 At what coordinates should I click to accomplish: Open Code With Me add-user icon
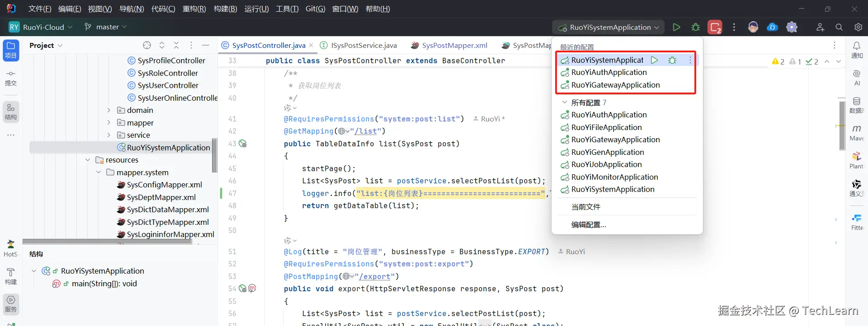pos(820,27)
